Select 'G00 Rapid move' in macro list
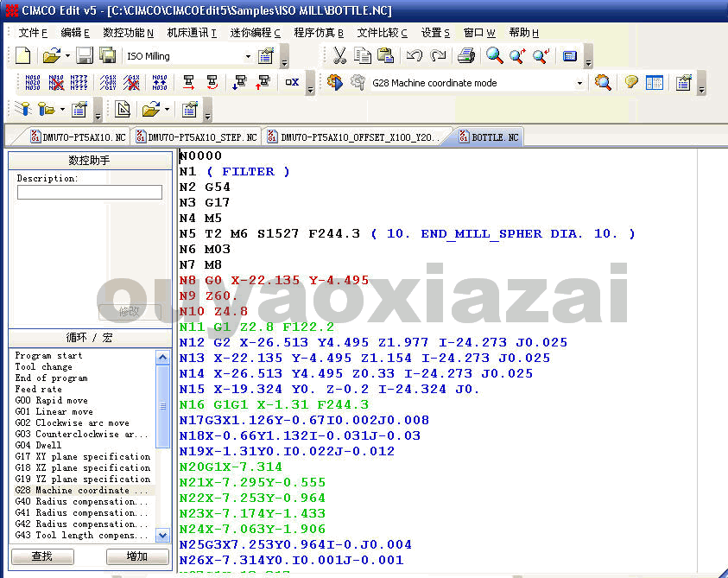728x578 pixels. pyautogui.click(x=51, y=400)
